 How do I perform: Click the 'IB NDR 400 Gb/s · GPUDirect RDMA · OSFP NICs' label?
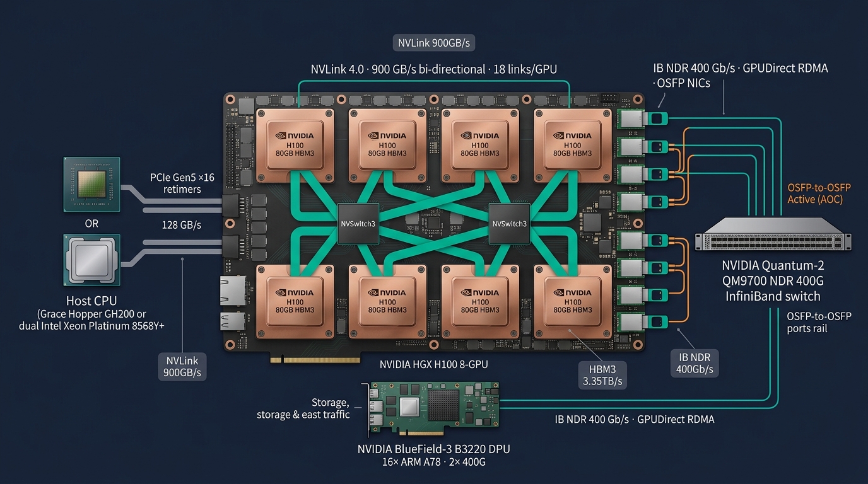click(x=741, y=75)
